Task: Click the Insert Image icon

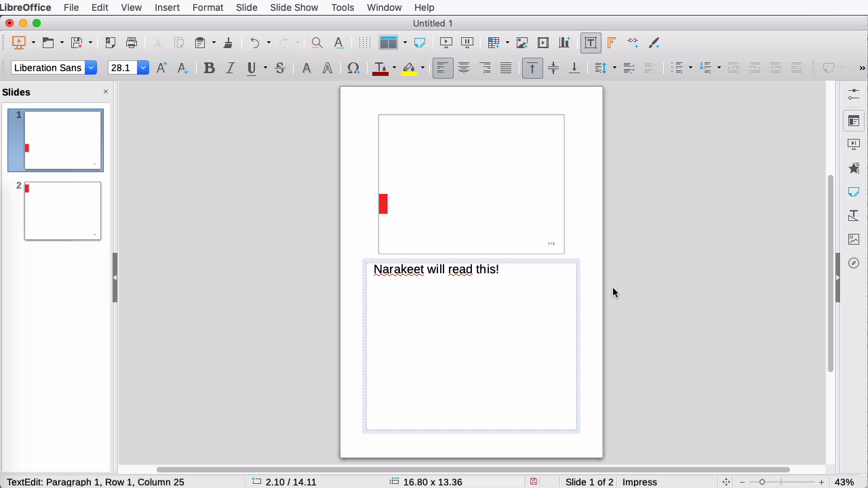Action: pos(522,43)
